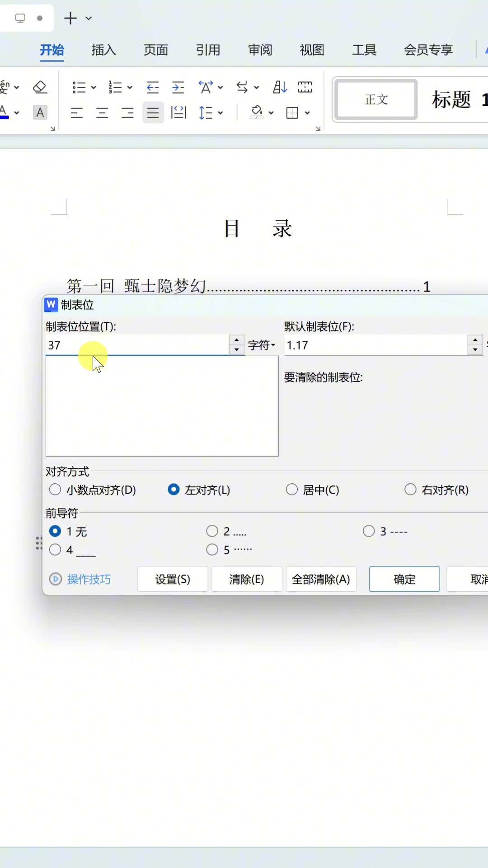Select leader option 1 无
The image size is (488, 868).
[68, 532]
